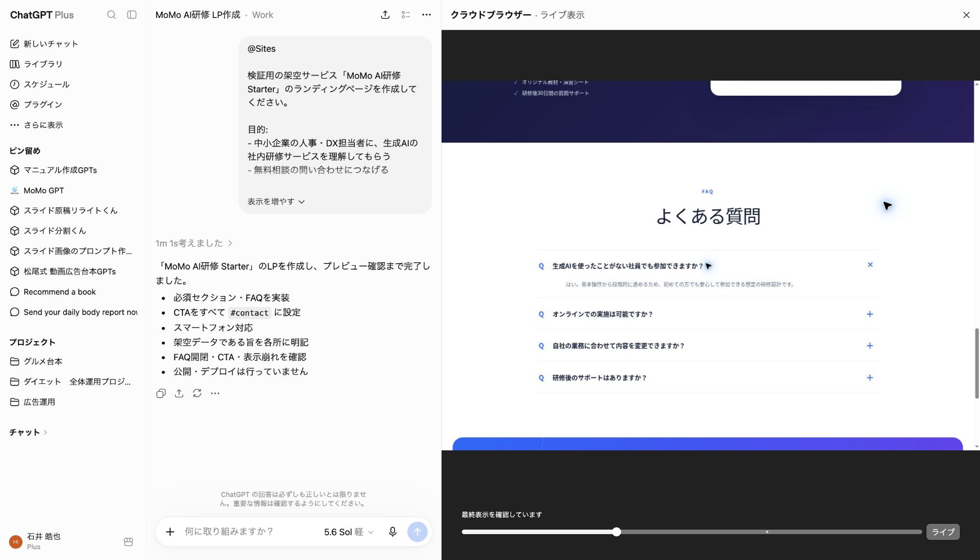Expand FAQ 研修後のサポートはありますか？
This screenshot has height=560, width=980.
coord(707,378)
